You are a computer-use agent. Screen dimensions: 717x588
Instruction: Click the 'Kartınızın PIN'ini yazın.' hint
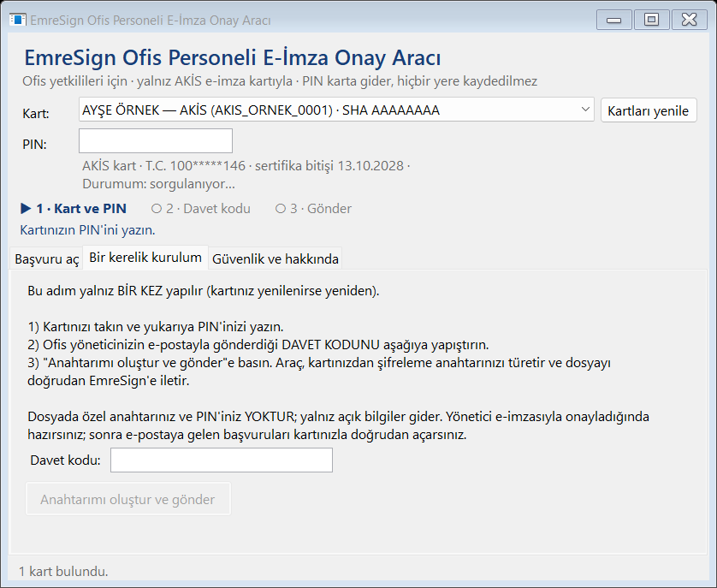point(88,229)
